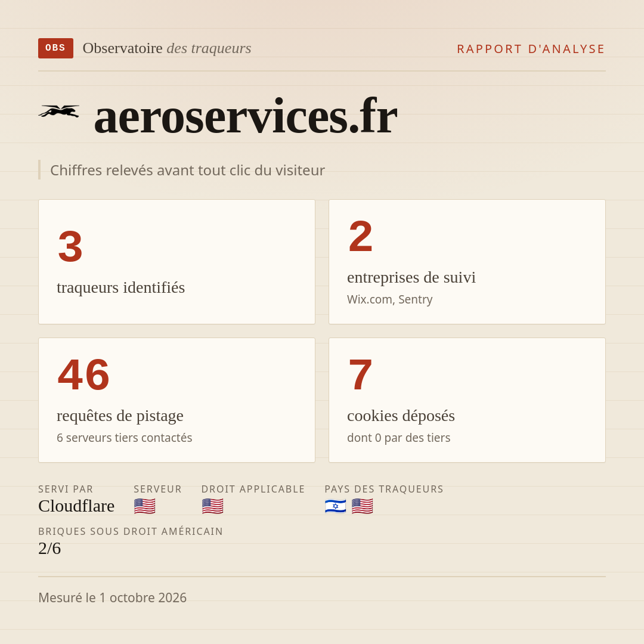Screen dimensions: 644x644
Task: Click the 'Servi par' label
Action: coord(66,489)
